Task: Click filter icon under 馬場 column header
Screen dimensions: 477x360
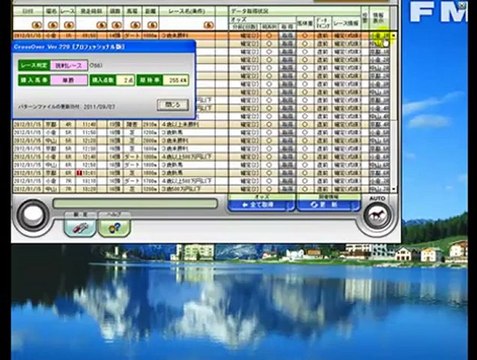Action: 135,25
